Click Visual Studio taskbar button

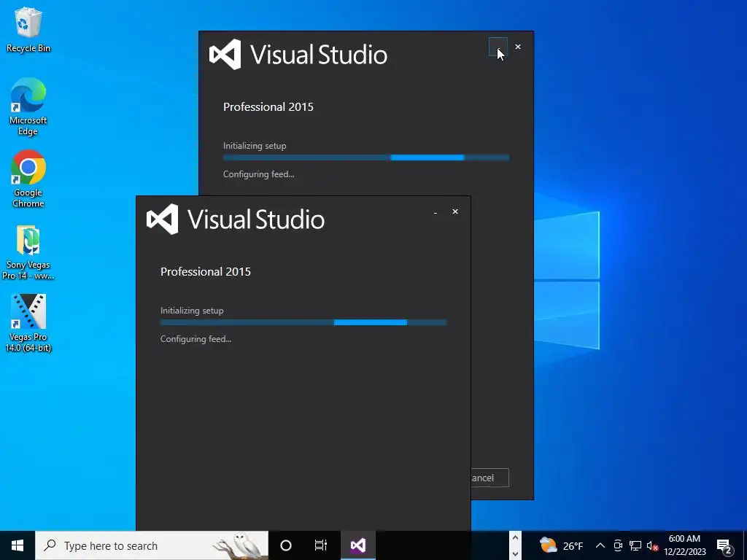pos(358,545)
